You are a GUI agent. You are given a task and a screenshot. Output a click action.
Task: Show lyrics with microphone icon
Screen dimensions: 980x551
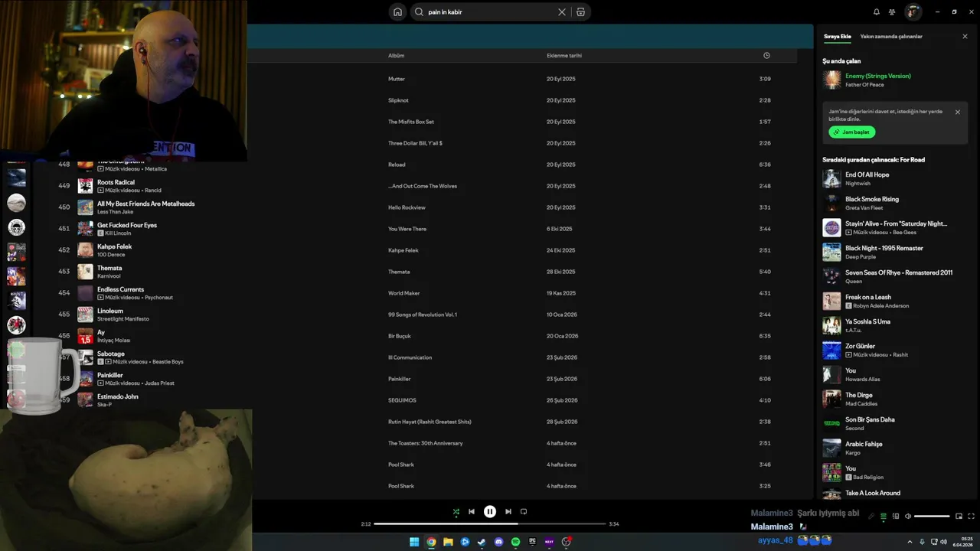(871, 517)
